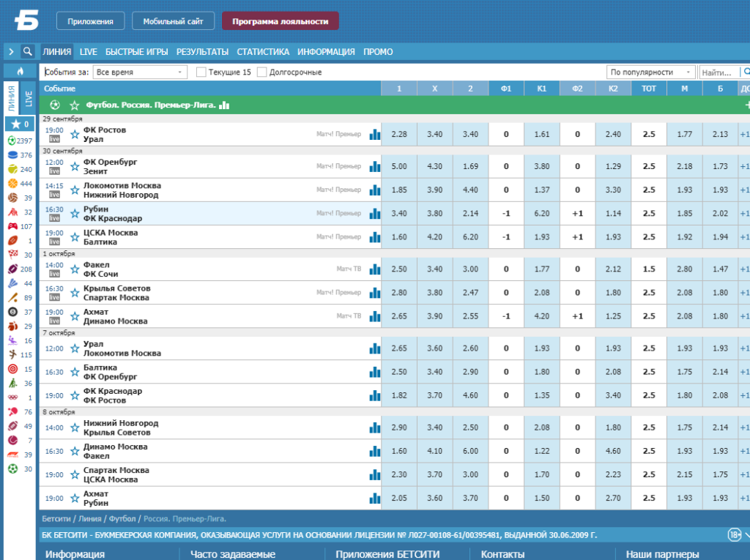This screenshot has height=560, width=750.
Task: Click the Найти search input field
Action: tap(719, 72)
